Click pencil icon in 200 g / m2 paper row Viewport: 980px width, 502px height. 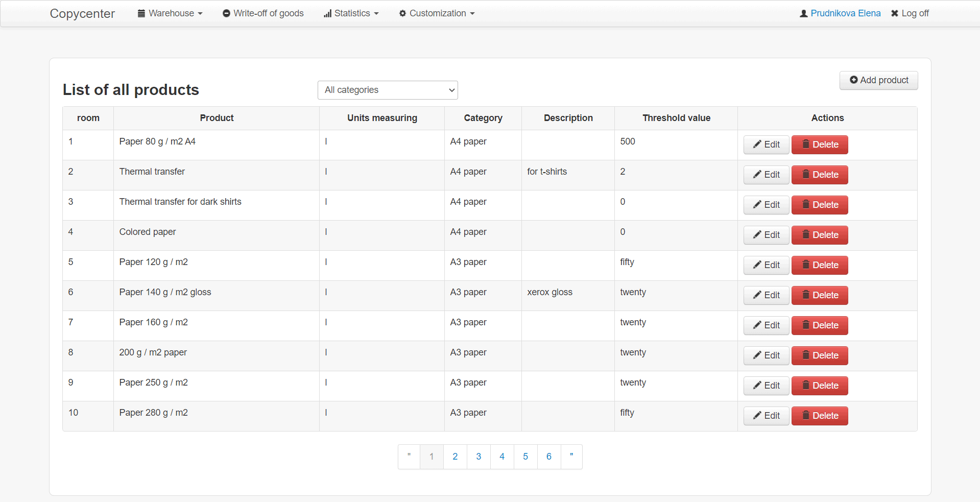coord(757,355)
